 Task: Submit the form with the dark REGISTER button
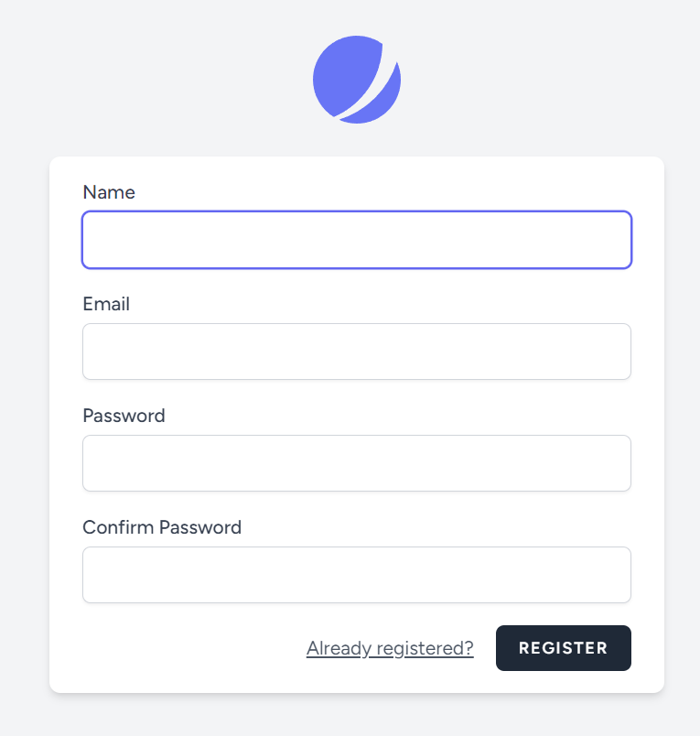click(563, 648)
